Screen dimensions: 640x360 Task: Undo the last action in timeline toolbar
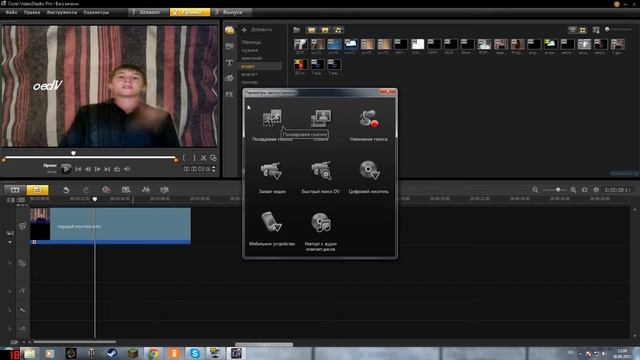66,190
